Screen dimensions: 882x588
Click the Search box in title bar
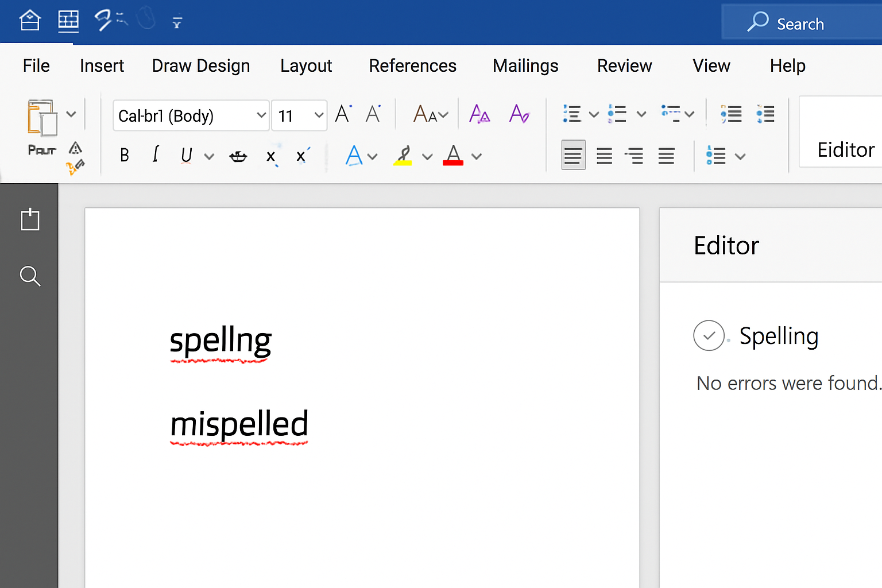[x=802, y=22]
